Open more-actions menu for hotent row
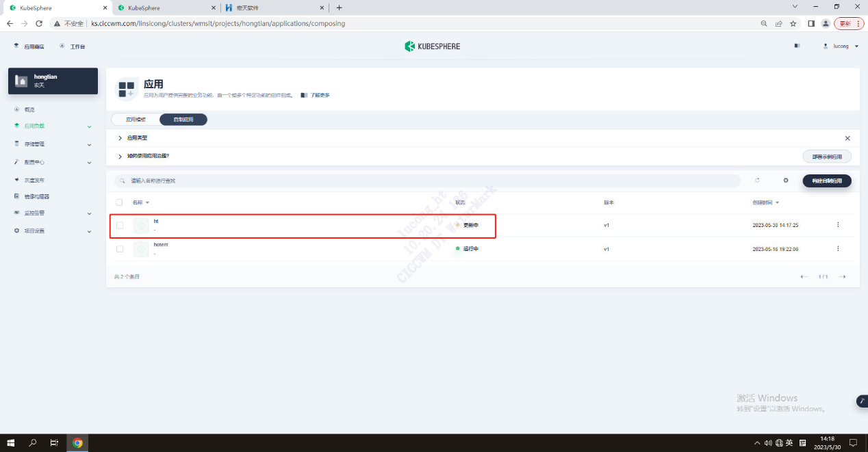868x452 pixels. point(838,249)
